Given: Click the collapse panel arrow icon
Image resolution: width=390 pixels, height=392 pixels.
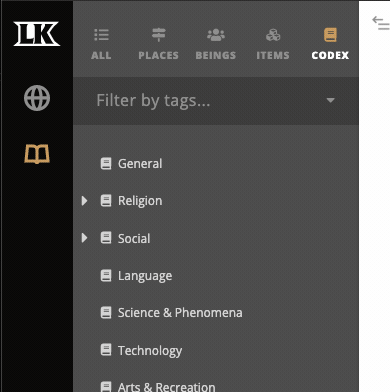Looking at the screenshot, I should [381, 23].
